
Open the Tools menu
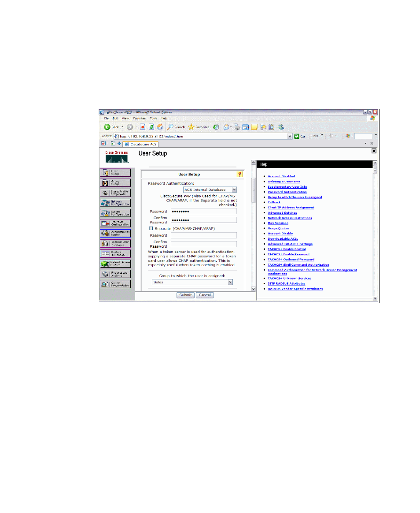pyautogui.click(x=154, y=119)
